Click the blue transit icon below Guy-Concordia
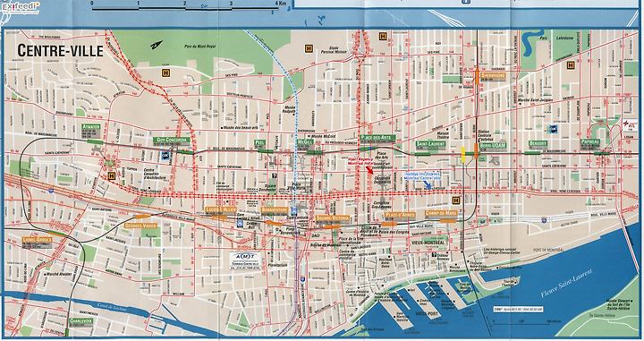Viewport: 644px width, 341px height. tap(165, 156)
